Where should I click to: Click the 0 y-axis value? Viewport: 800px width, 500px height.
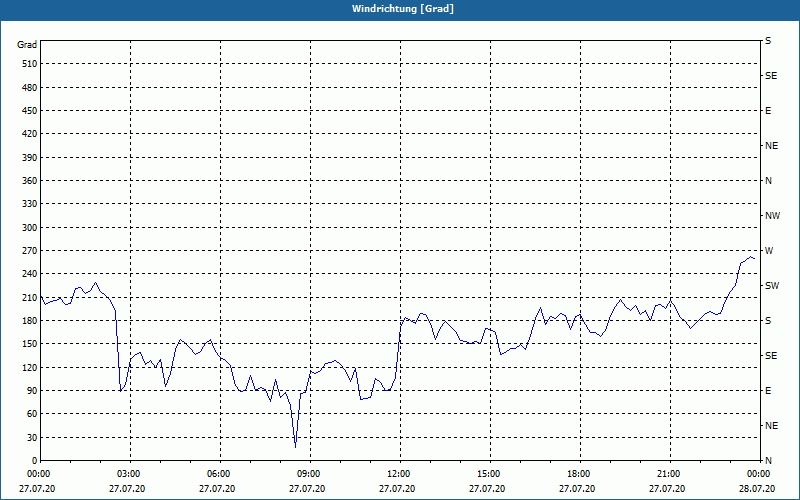click(x=35, y=461)
